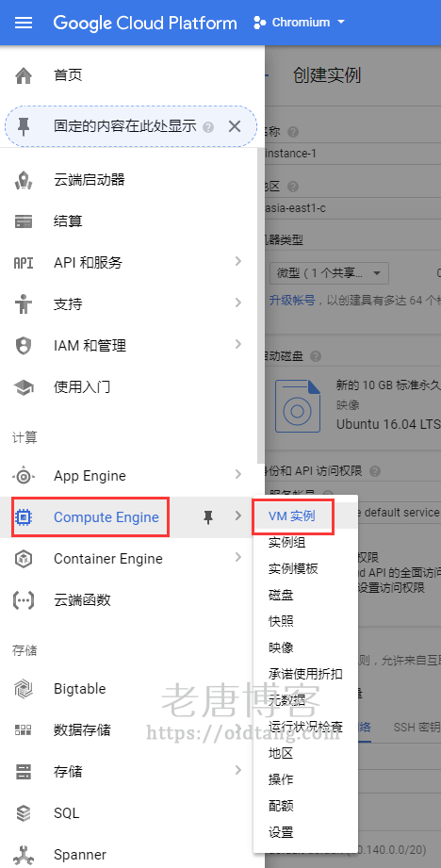Screen dimensions: 441x868
Task: Dismiss the pinned content hint banner
Action: 235,126
